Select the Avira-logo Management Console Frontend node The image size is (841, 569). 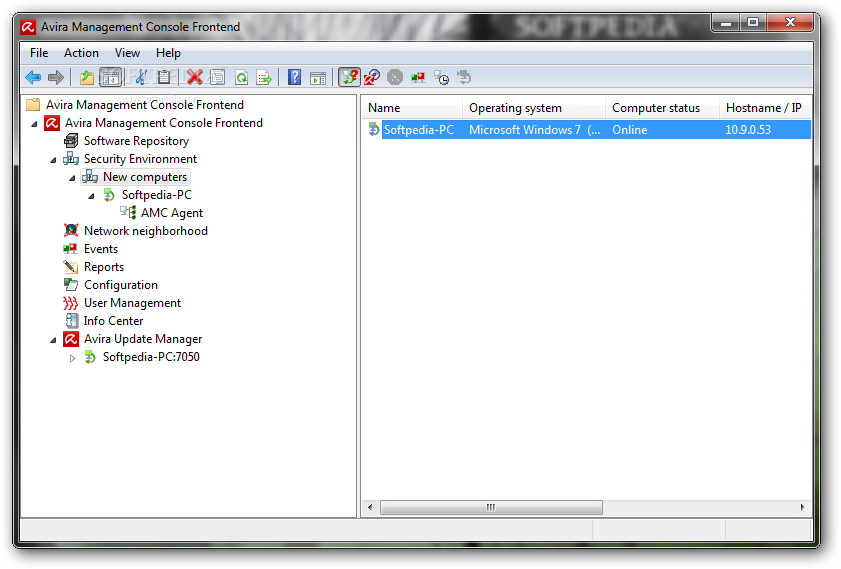point(164,123)
